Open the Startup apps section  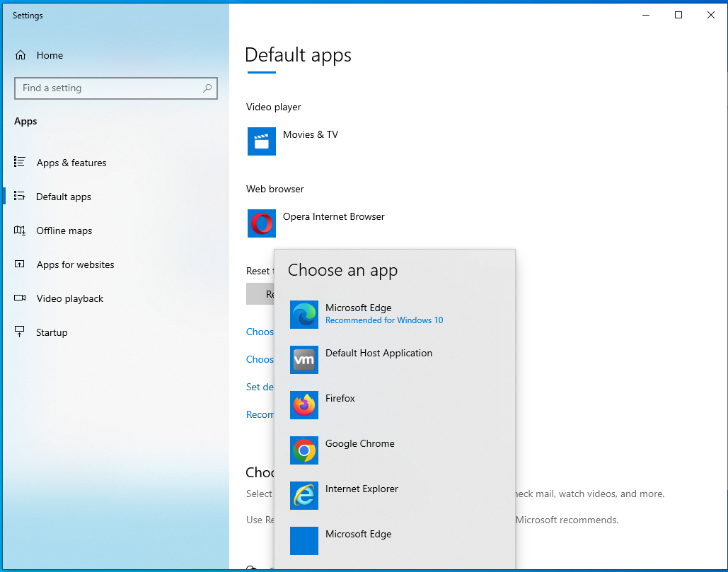click(52, 332)
